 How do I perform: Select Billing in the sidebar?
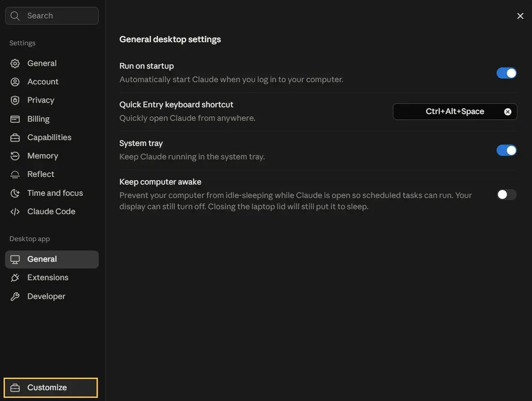coord(52,119)
